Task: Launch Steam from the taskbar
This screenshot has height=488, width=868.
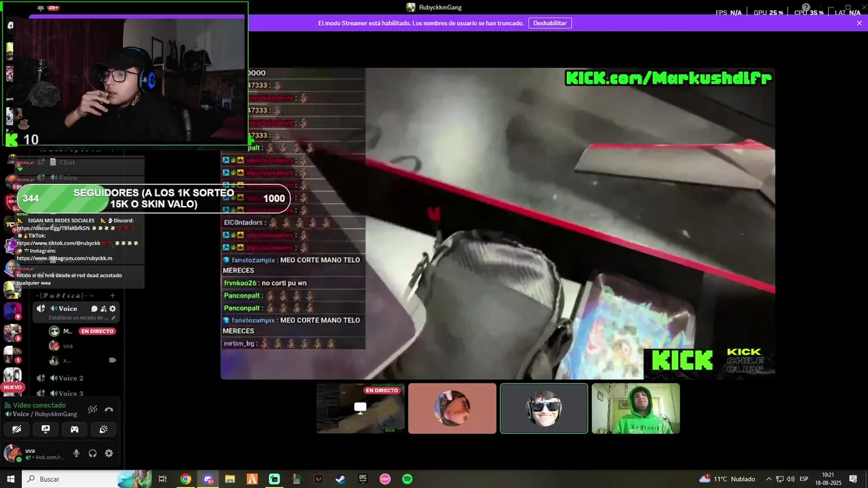Action: [x=340, y=479]
